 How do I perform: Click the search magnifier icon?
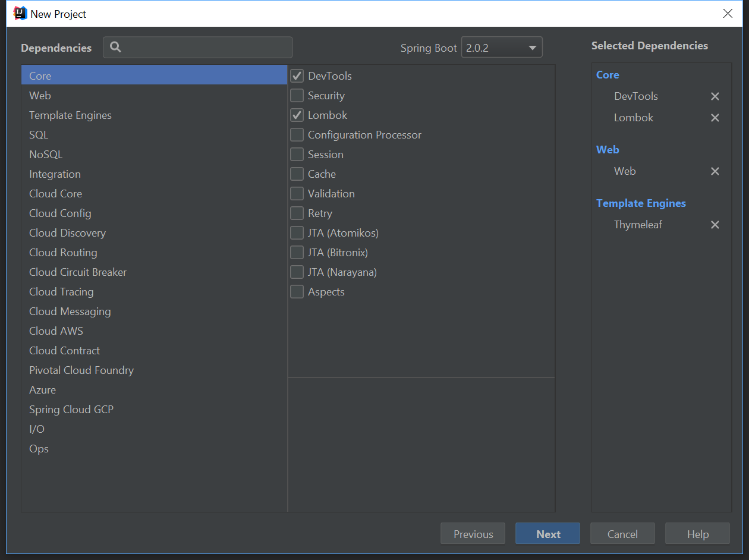click(116, 48)
